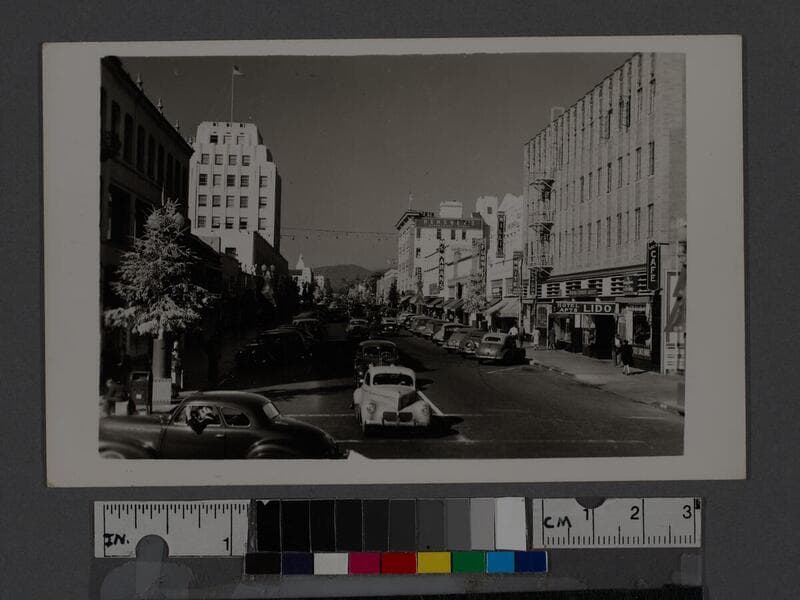
Task: Click the inch ruler labeled IN.
Action: click(171, 528)
